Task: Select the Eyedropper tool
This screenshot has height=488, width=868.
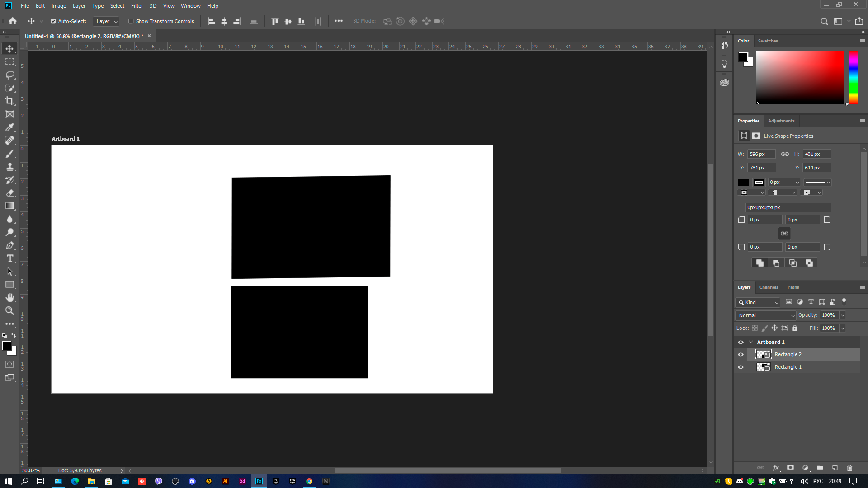Action: click(9, 127)
